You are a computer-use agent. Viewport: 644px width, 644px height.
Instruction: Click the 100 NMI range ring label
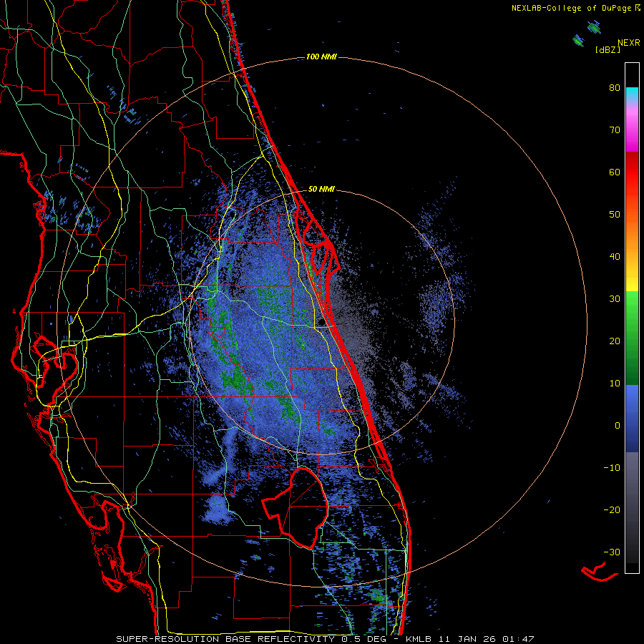coord(321,57)
